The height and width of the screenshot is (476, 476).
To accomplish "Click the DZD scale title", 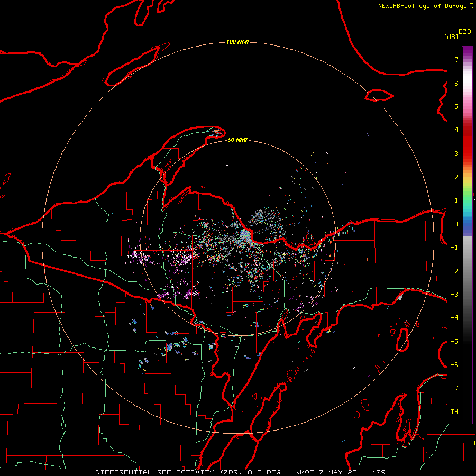I will coord(465,32).
